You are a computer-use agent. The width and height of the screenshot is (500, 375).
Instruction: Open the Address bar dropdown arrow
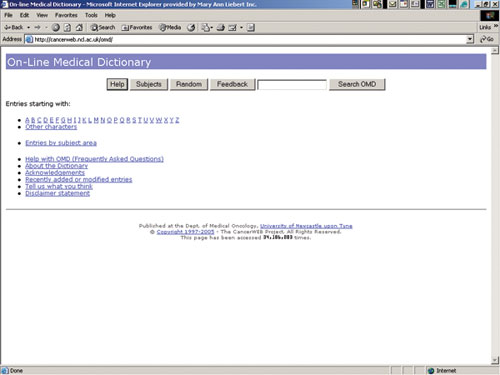(470, 39)
